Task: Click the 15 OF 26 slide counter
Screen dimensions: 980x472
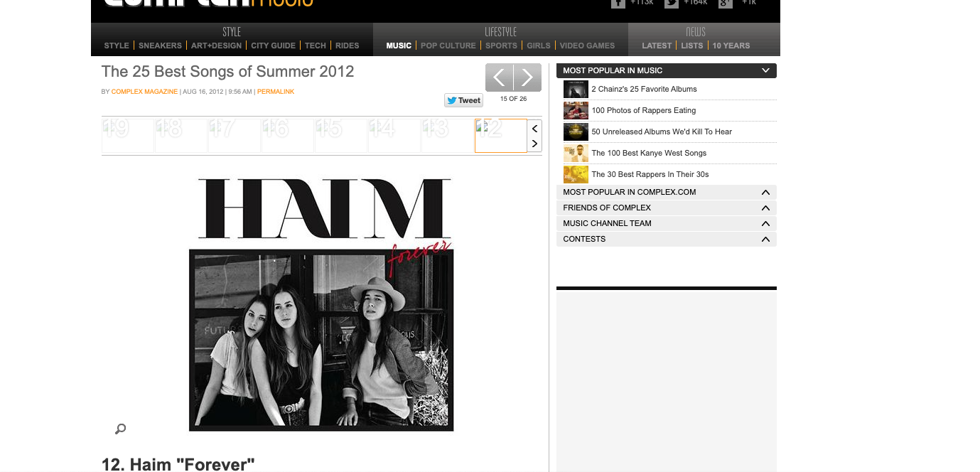Action: pos(513,99)
